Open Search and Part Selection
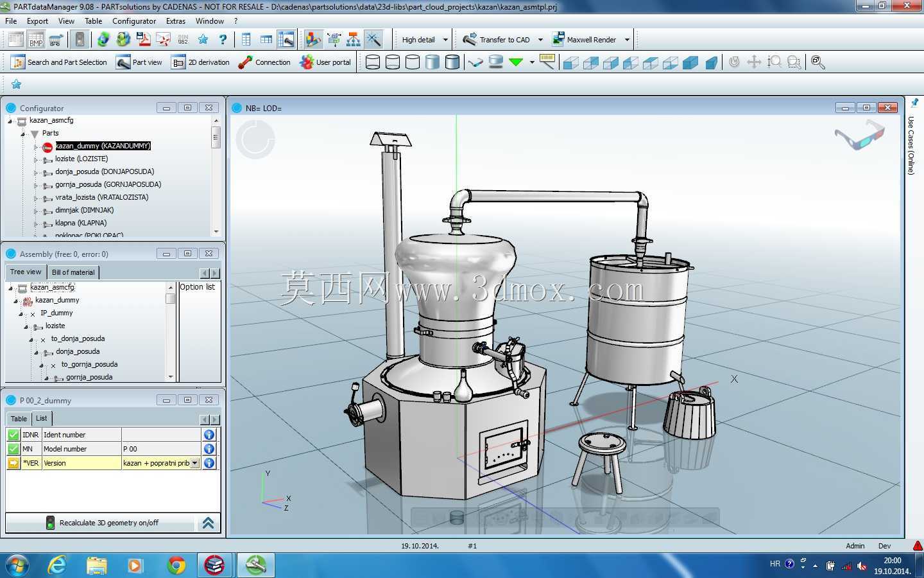The width and height of the screenshot is (924, 578). pyautogui.click(x=59, y=62)
